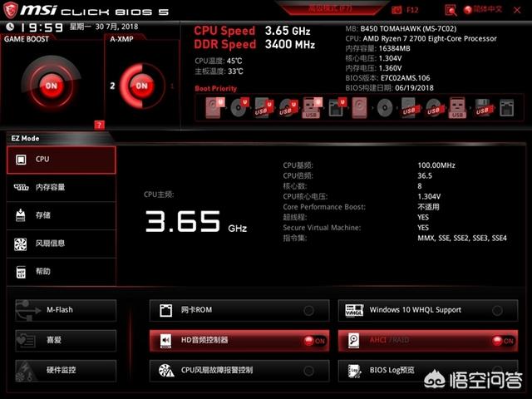
Task: Take a screenshot with the F12 camera icon
Action: click(397, 10)
